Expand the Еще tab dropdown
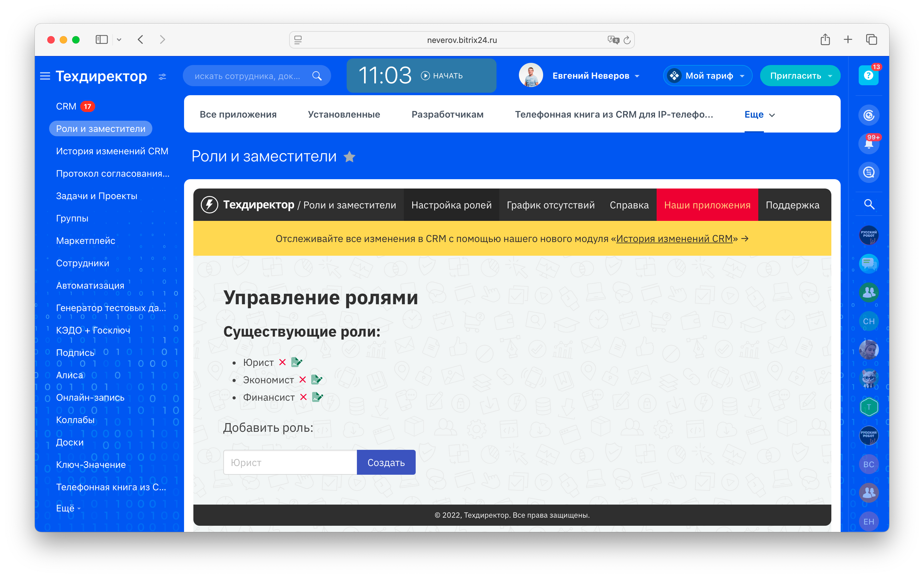This screenshot has height=578, width=924. (759, 115)
